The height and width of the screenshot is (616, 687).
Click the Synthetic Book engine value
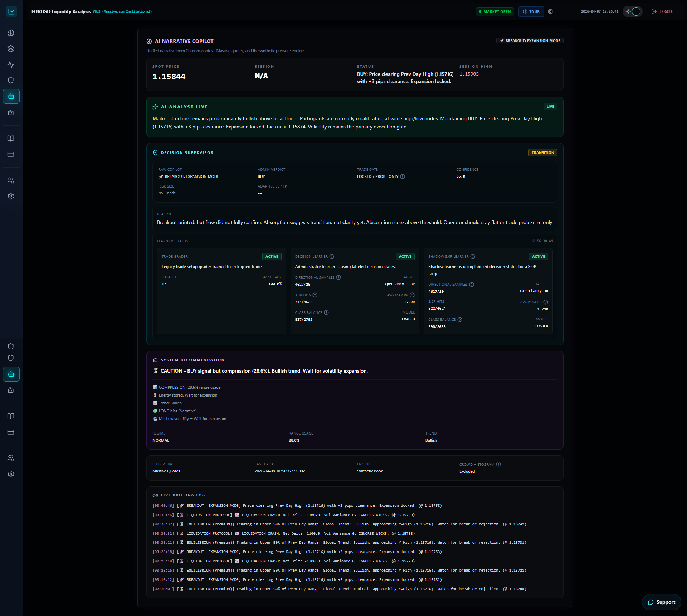pos(370,471)
